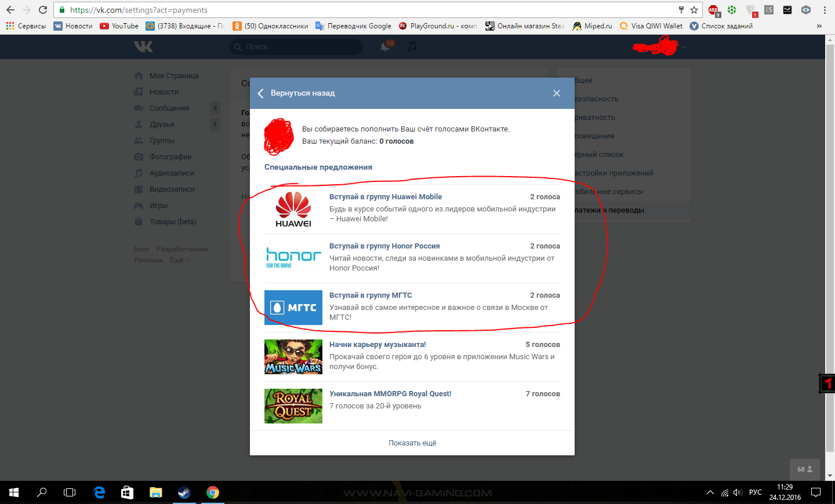Open the Huawei logo offer thumbnail
835x504 pixels.
tap(293, 209)
